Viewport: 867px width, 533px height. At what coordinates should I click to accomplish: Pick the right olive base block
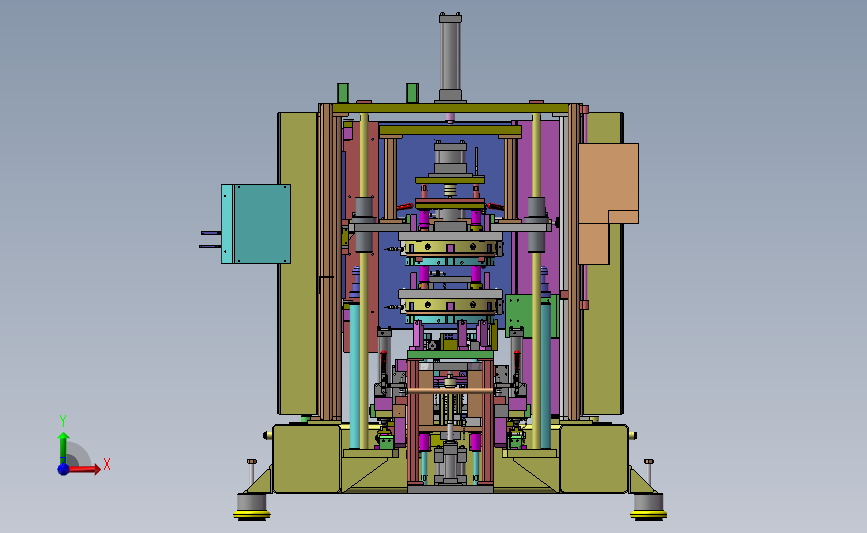593,458
